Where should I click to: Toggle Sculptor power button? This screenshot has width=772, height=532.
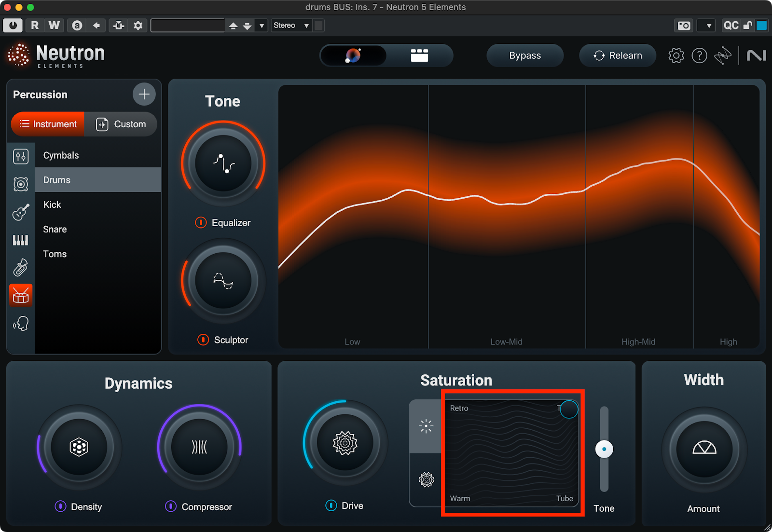click(x=203, y=340)
